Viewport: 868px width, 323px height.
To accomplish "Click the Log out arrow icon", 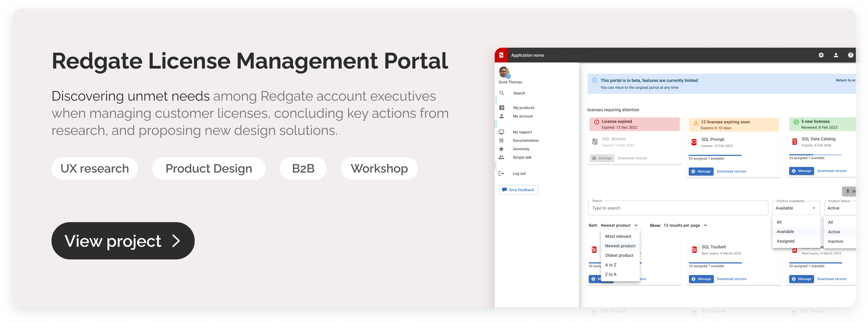I will [x=501, y=173].
